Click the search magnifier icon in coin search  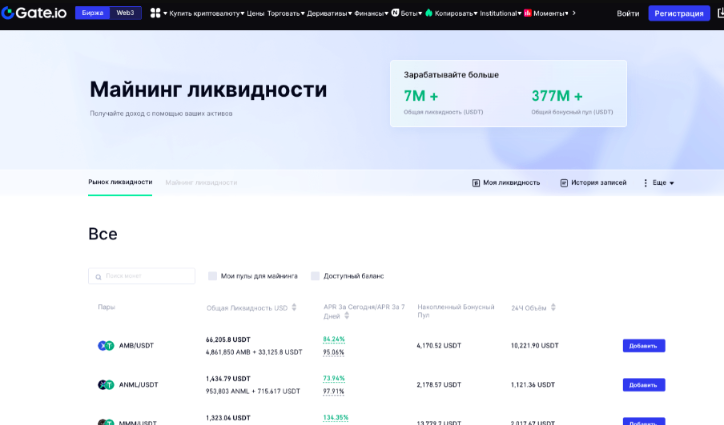tap(98, 277)
